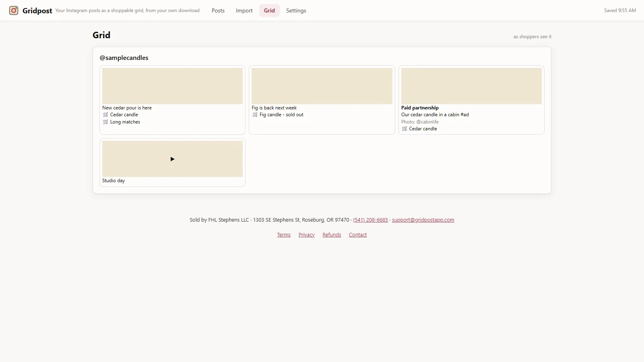Open the Import tab

click(x=244, y=10)
